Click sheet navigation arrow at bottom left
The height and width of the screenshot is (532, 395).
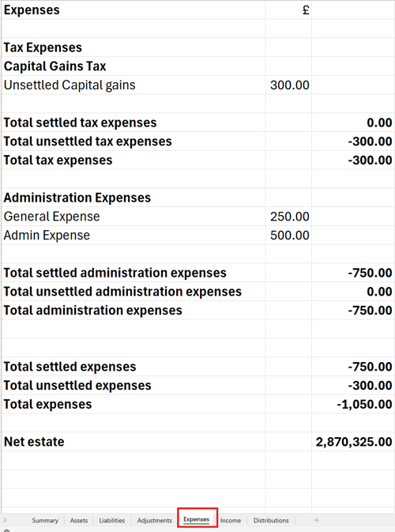(5, 520)
